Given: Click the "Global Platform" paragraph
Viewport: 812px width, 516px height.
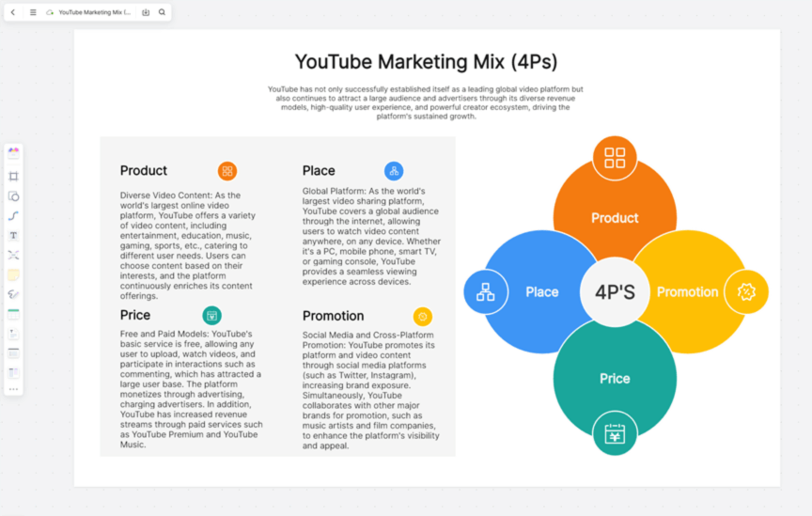Looking at the screenshot, I should tap(371, 236).
